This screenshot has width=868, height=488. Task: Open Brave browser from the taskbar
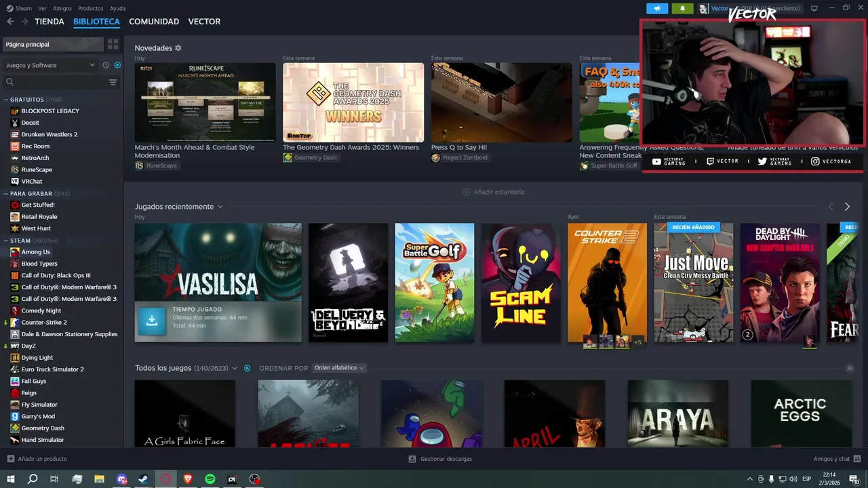pyautogui.click(x=188, y=479)
